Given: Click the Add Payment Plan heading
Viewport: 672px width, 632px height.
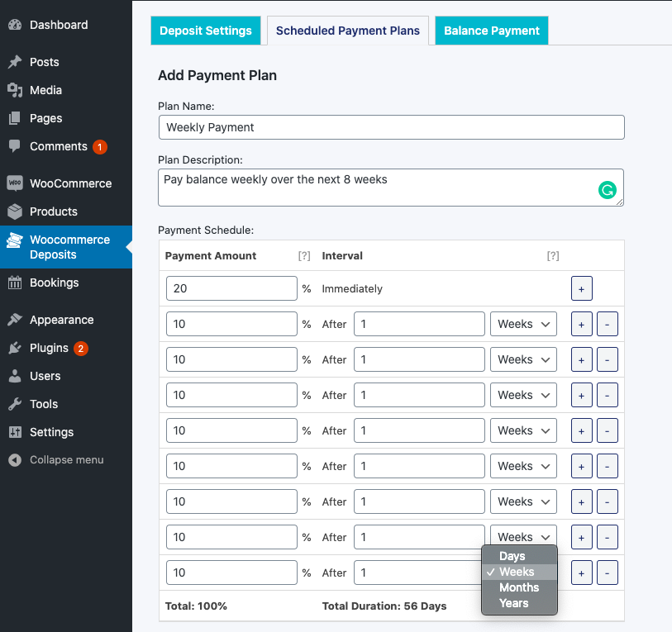Looking at the screenshot, I should click(x=217, y=75).
